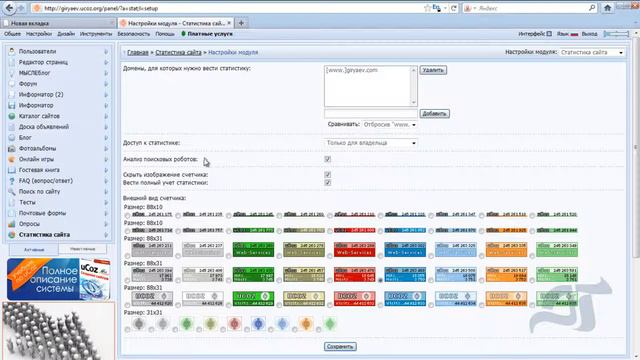This screenshot has height=360, width=640.
Task: Click the Пользователи icon in sidebar
Action: (x=12, y=51)
